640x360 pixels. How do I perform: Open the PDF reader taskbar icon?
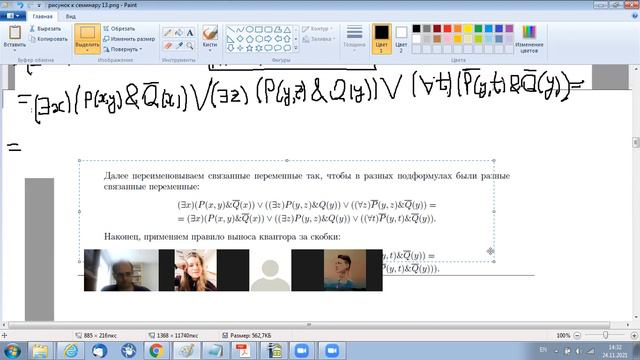243,351
